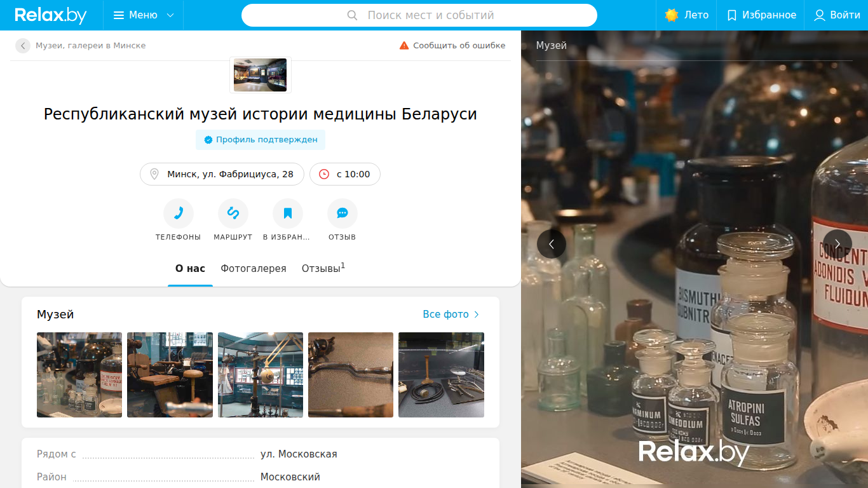Image resolution: width=868 pixels, height=488 pixels.
Task: Click the warning icon Сообщить об ошибке
Action: [404, 46]
